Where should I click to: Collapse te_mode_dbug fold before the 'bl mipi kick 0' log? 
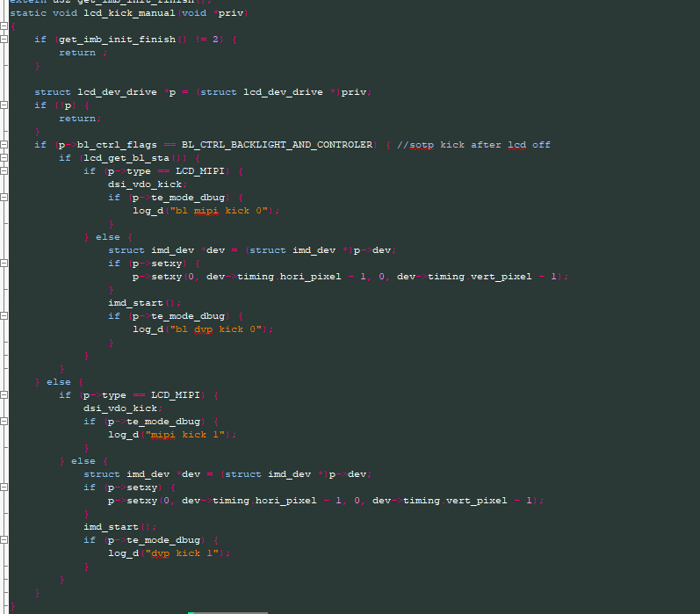click(x=4, y=198)
